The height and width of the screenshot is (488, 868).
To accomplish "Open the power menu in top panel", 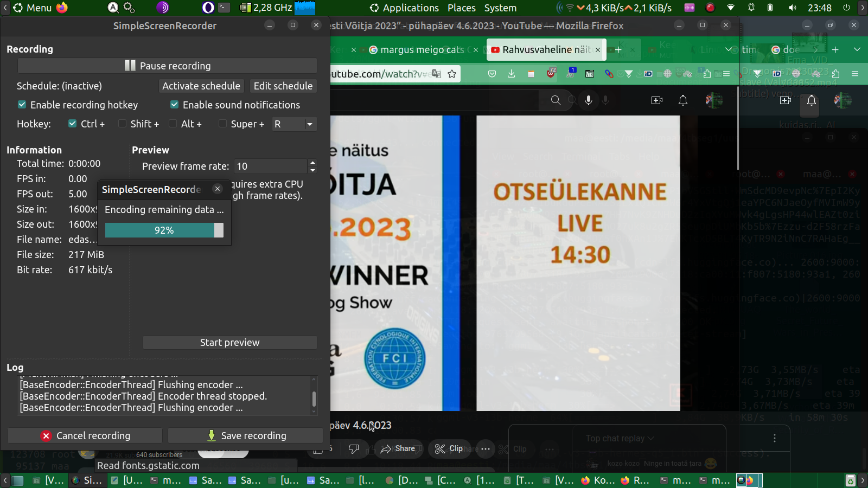I will (846, 8).
